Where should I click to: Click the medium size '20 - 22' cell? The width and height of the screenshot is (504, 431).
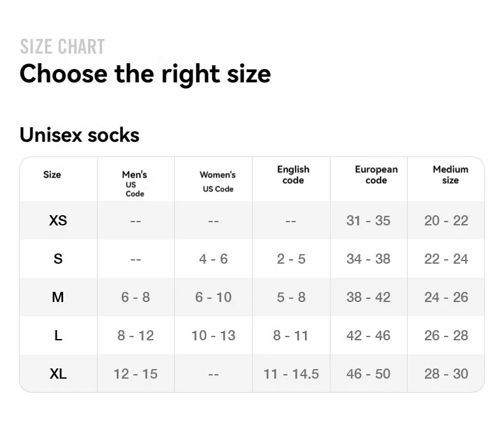446,221
